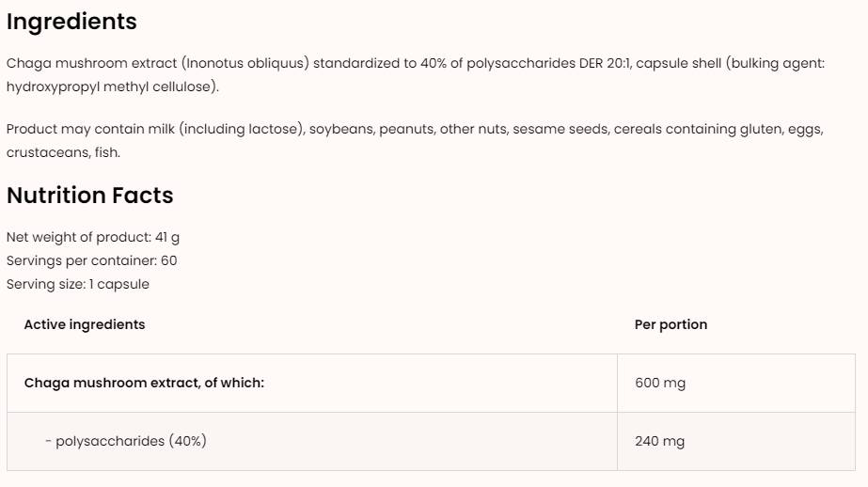Click the "240 mg" table cell
This screenshot has width=868, height=487.
(x=660, y=441)
